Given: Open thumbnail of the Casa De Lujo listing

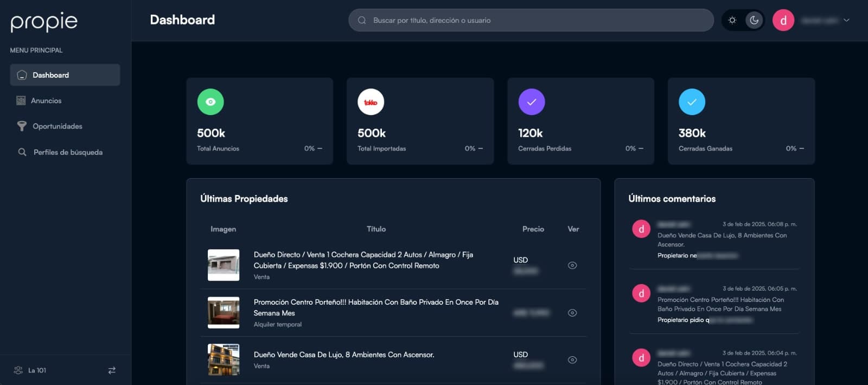Looking at the screenshot, I should pyautogui.click(x=224, y=359).
